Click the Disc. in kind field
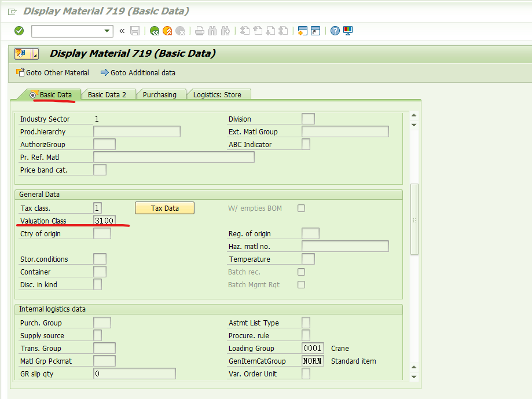This screenshot has height=399, width=532. [97, 284]
